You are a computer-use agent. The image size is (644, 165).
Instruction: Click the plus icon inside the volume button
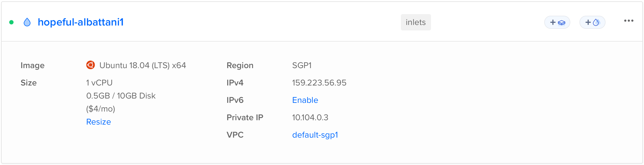pyautogui.click(x=552, y=22)
